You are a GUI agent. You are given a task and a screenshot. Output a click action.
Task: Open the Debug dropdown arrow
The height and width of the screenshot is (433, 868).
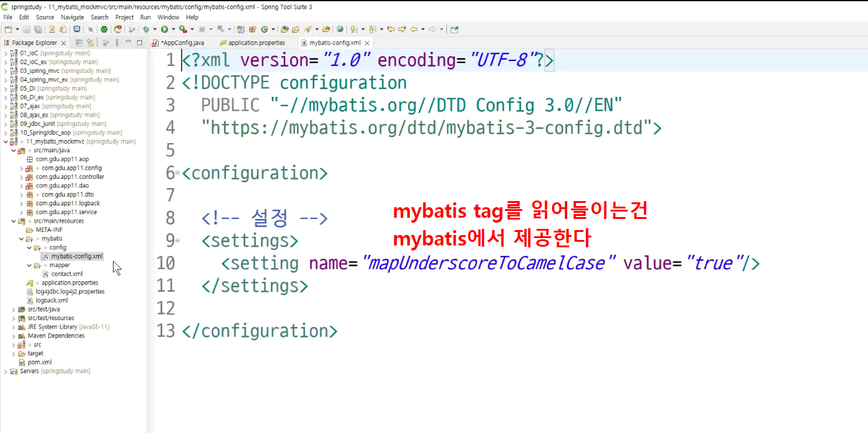click(154, 29)
